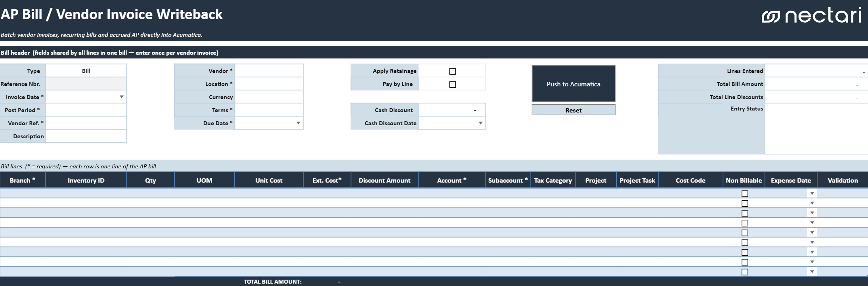Open Expense Date dropdown in seventh bill line
Screen dimensions: 868x286
pos(812,252)
